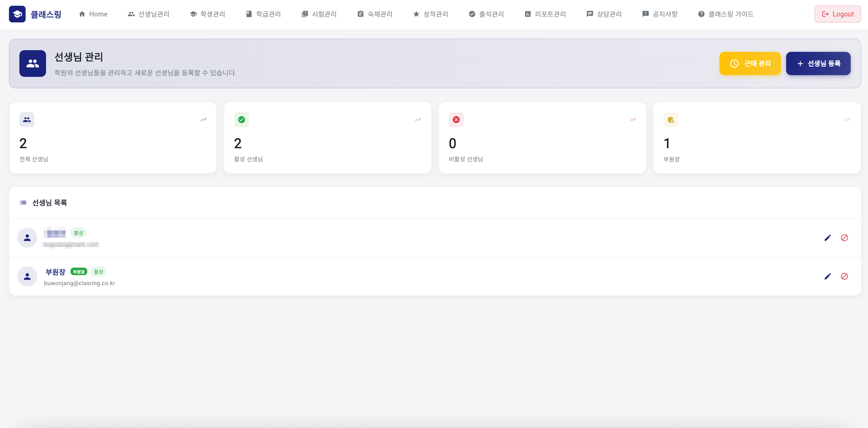868x428 pixels.
Task: Click avatar icon of 부원장 row
Action: coord(27,276)
